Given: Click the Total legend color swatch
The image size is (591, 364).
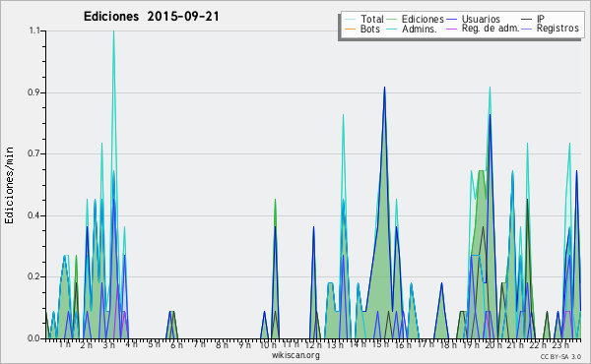Looking at the screenshot, I should click(350, 19).
